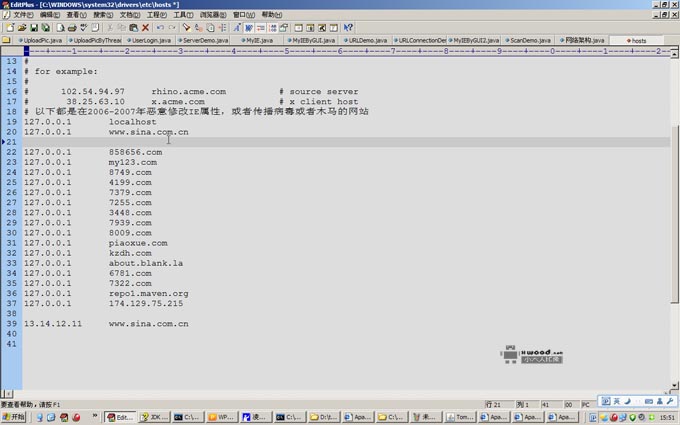680x425 pixels.
Task: Click the 'piaoxue.com' host entry
Action: pos(138,243)
